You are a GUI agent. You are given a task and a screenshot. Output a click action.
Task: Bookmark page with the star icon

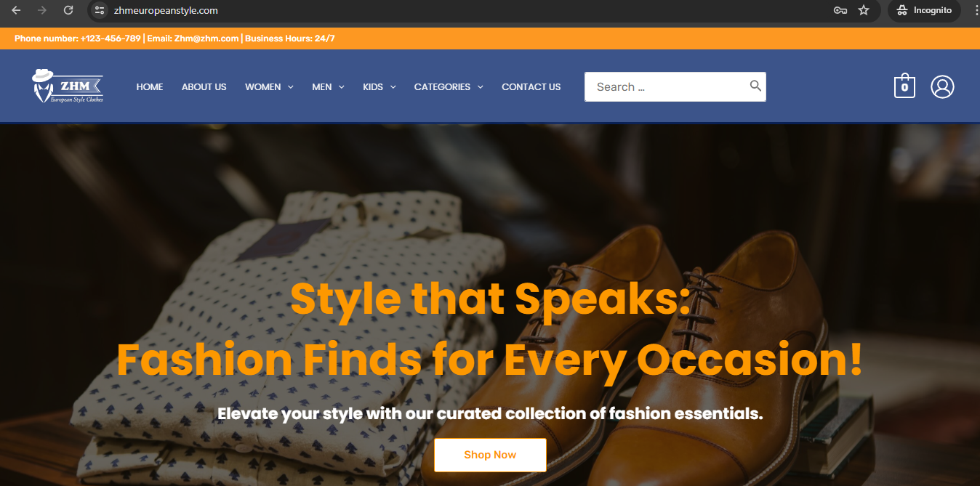click(864, 10)
